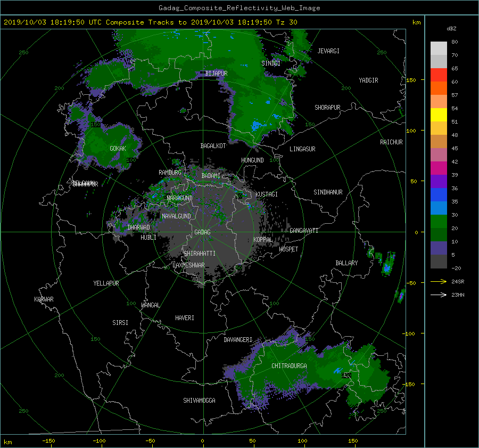Click the KOPPAL city label
The width and height of the screenshot is (479, 448).
(x=263, y=240)
